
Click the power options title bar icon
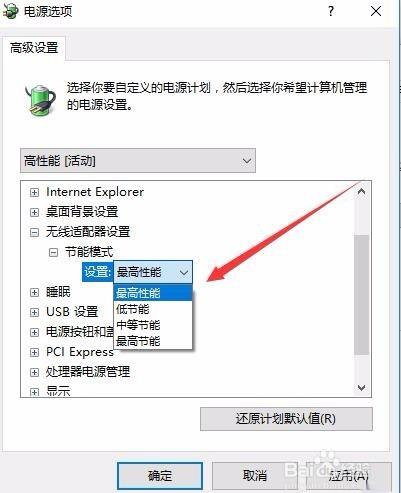click(10, 12)
